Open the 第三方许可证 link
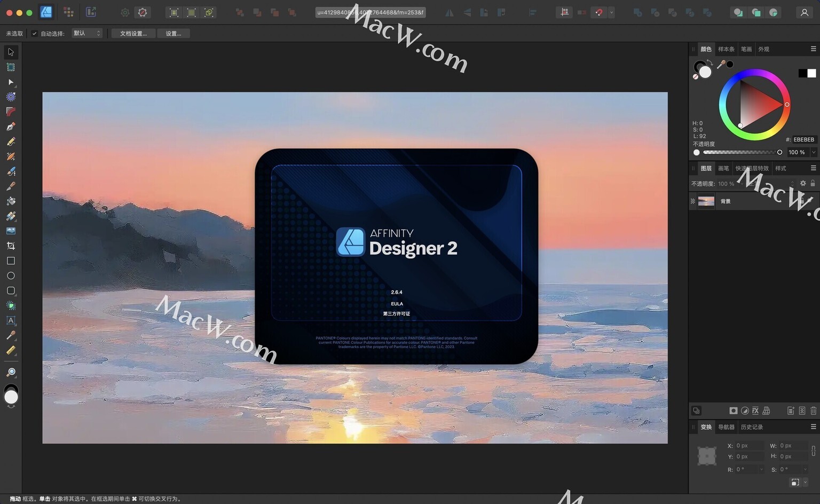The width and height of the screenshot is (820, 504). [x=397, y=314]
